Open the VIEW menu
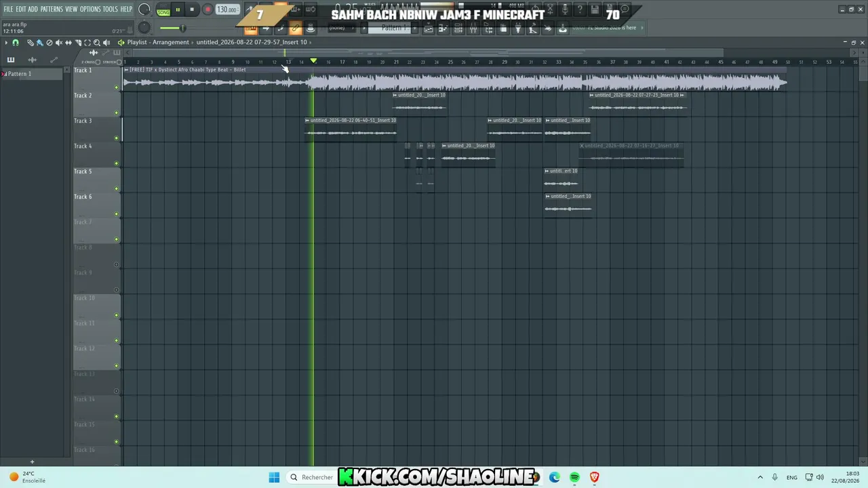The height and width of the screenshot is (488, 868). [71, 9]
